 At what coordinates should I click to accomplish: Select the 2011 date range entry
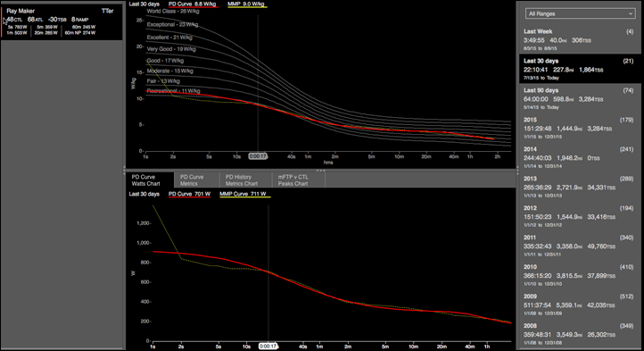[579, 246]
